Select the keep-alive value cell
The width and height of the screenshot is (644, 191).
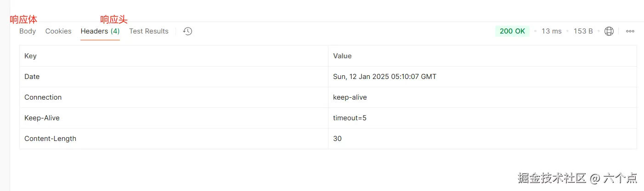(350, 97)
